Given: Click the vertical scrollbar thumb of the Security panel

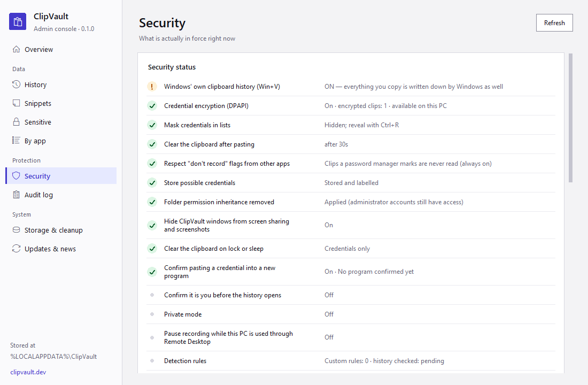Looking at the screenshot, I should 570,118.
